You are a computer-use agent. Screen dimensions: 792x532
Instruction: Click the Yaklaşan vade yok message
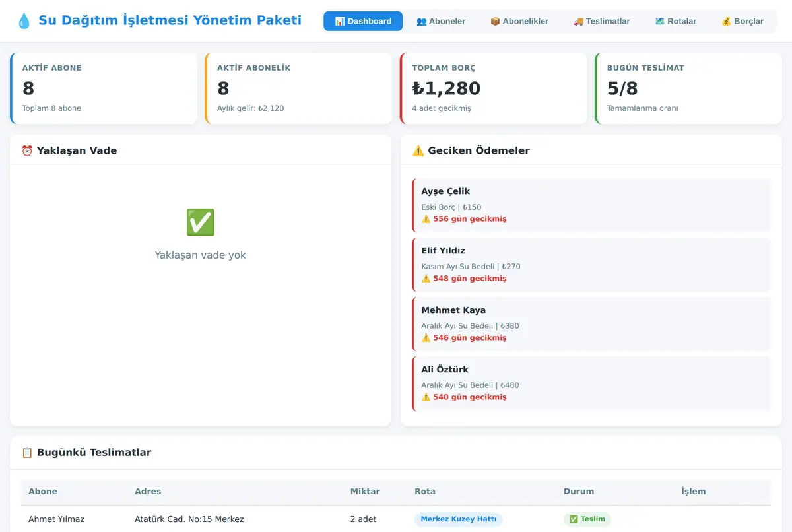200,255
